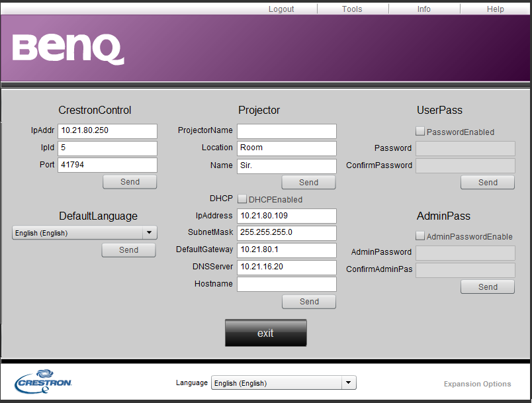This screenshot has height=403, width=532.
Task: Send the ProjectorName, Location and Name
Action: 309,183
